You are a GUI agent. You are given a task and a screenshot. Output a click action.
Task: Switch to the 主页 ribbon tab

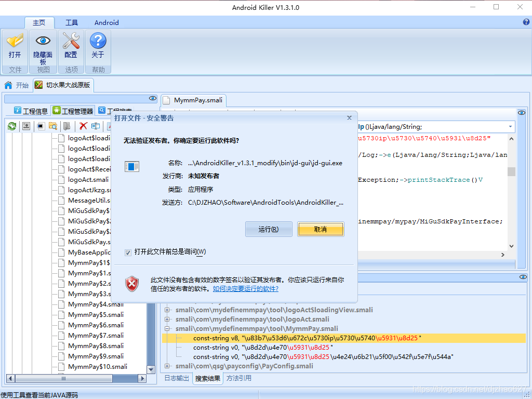(x=39, y=22)
